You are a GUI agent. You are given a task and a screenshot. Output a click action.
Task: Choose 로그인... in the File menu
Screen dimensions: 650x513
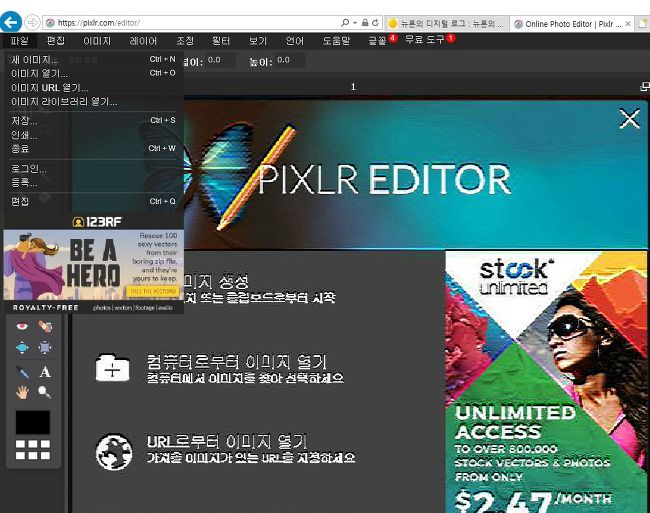pos(93,168)
